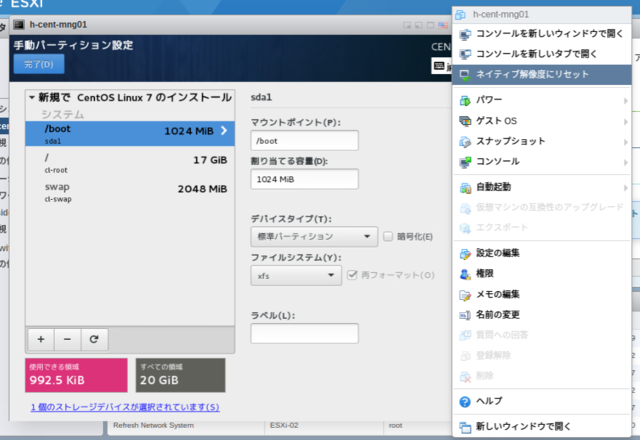Click the 自動起動 icon
Viewport: 640px width, 440px height.
(x=465, y=188)
